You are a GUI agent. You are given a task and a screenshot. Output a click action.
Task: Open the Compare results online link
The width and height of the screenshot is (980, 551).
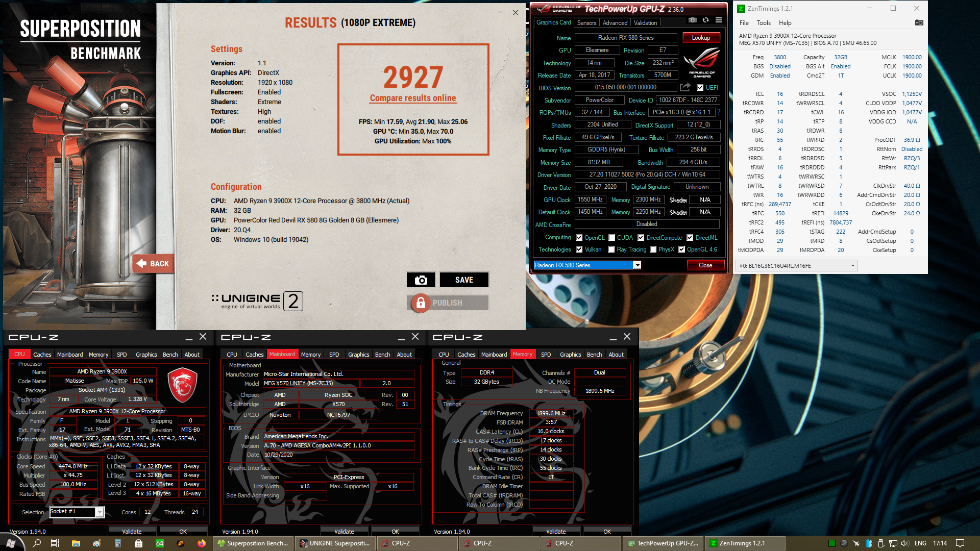(413, 98)
